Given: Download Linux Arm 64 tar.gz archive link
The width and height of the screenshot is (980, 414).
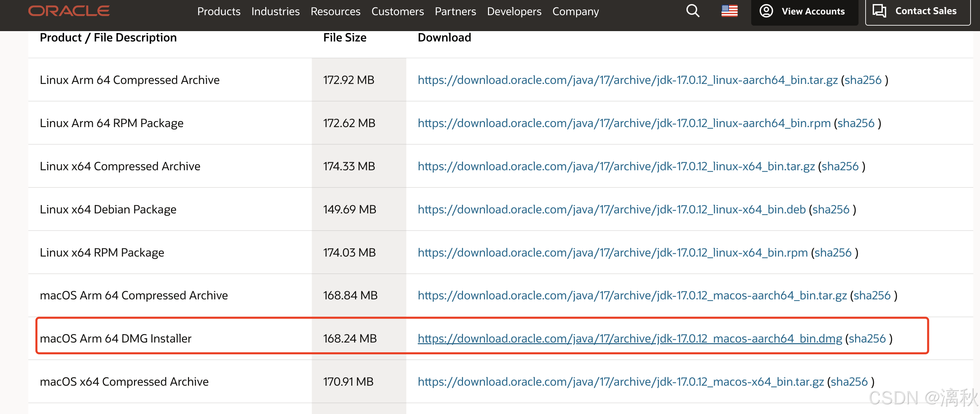Looking at the screenshot, I should [x=627, y=80].
